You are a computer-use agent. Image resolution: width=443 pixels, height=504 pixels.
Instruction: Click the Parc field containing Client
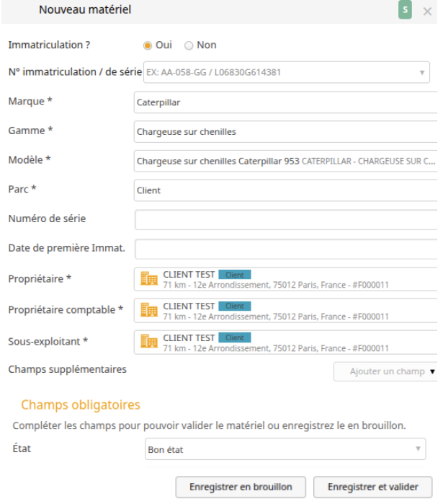pos(285,190)
